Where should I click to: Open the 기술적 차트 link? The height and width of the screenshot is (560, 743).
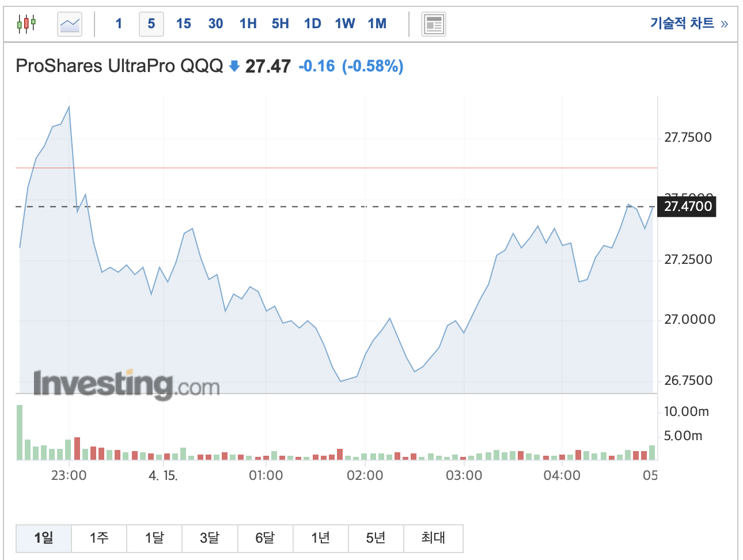689,23
